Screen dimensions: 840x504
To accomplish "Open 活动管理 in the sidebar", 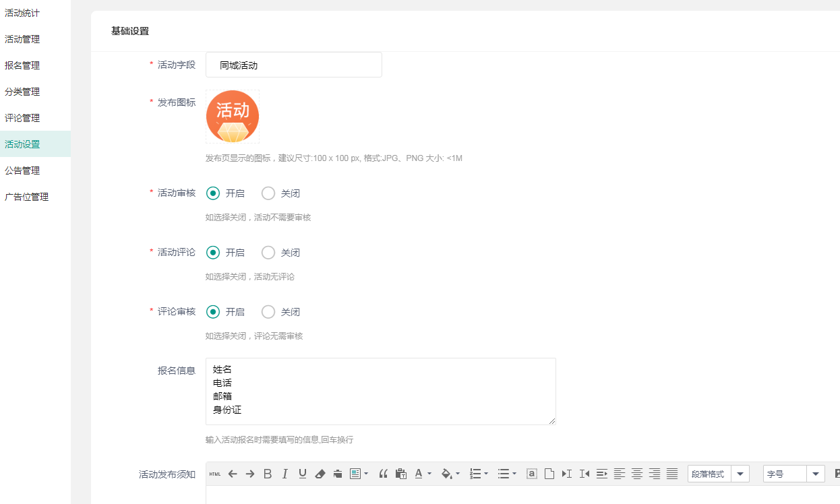I will (x=22, y=39).
